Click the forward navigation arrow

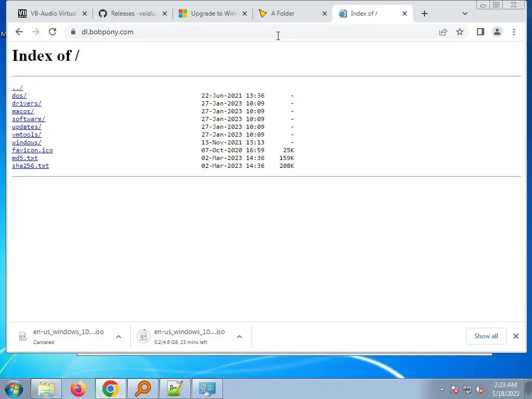tap(36, 32)
